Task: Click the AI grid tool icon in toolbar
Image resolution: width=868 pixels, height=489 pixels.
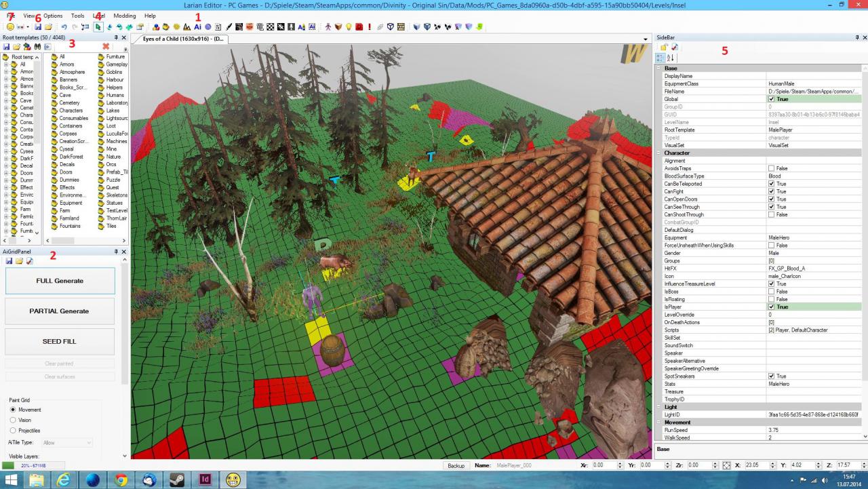Action: [197, 26]
